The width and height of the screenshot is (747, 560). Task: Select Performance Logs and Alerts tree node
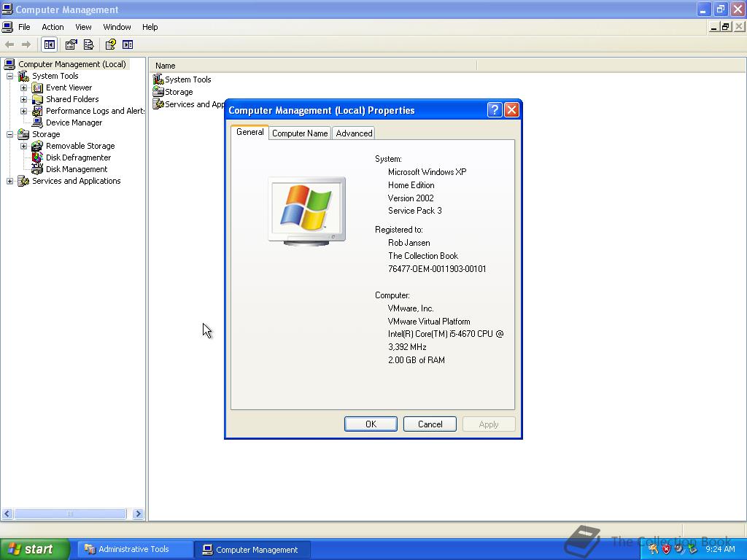tap(88, 111)
